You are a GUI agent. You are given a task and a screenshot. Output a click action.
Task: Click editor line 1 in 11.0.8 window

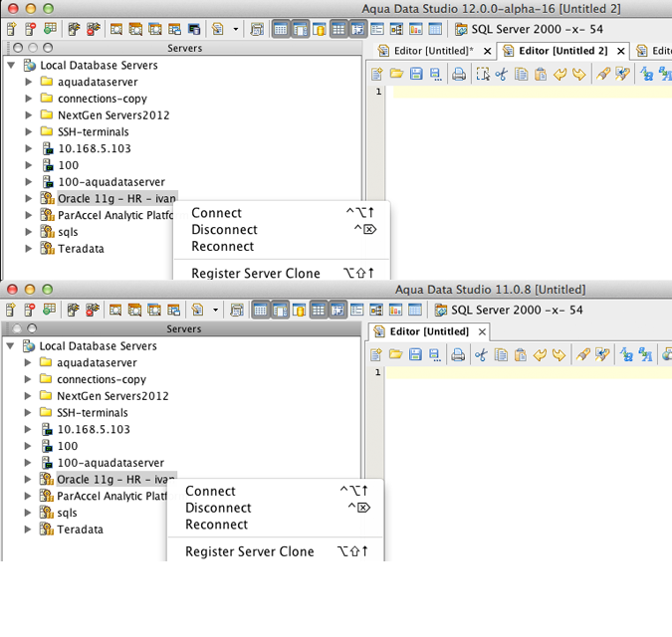point(529,372)
